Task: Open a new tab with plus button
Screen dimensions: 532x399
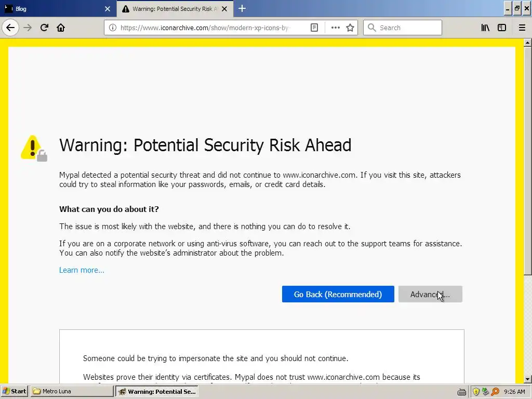Action: point(242,8)
